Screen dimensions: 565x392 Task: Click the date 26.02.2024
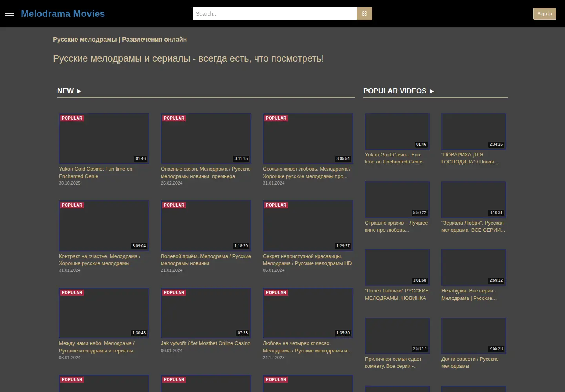171,183
